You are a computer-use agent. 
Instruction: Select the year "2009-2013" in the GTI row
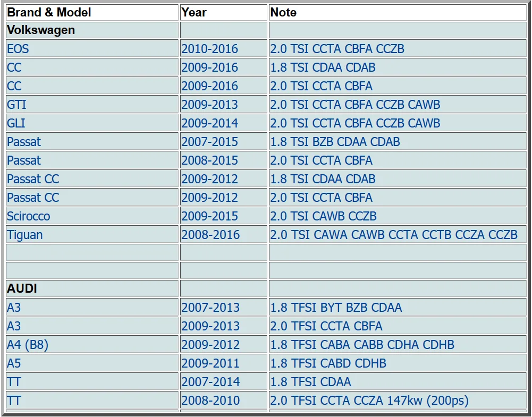210,105
